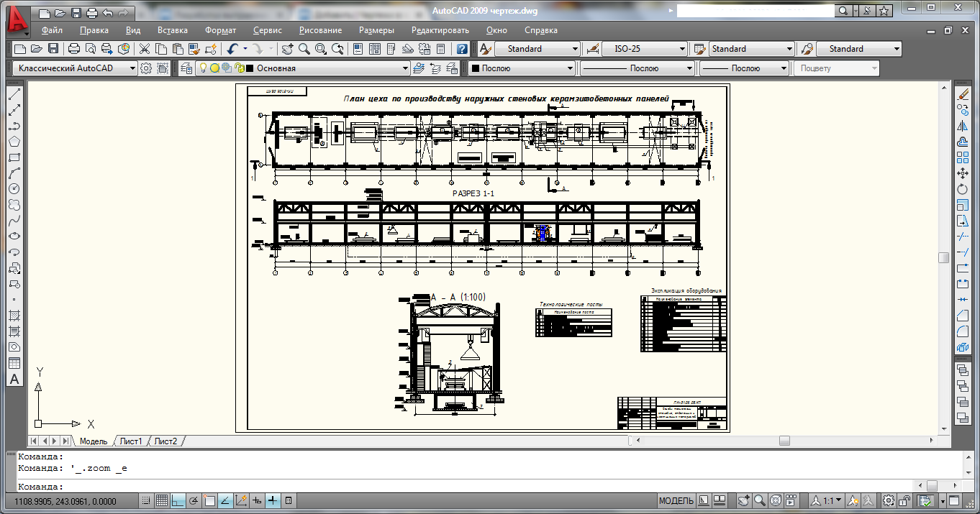Click the black layer color swatch next to Основная
The image size is (980, 514).
tap(250, 68)
